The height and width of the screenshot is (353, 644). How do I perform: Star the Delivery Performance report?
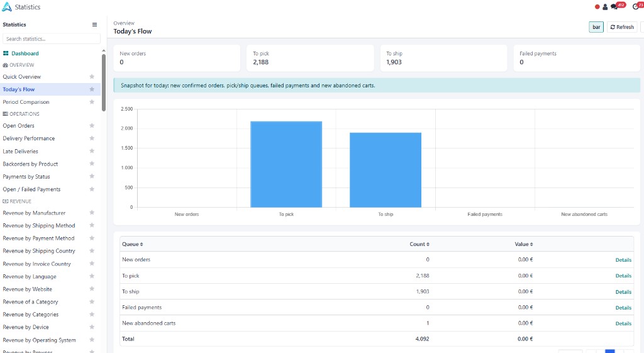(92, 138)
